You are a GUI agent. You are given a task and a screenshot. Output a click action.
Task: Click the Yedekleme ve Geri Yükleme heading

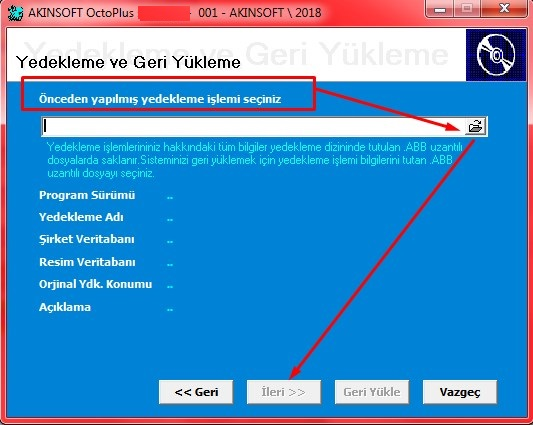(128, 62)
